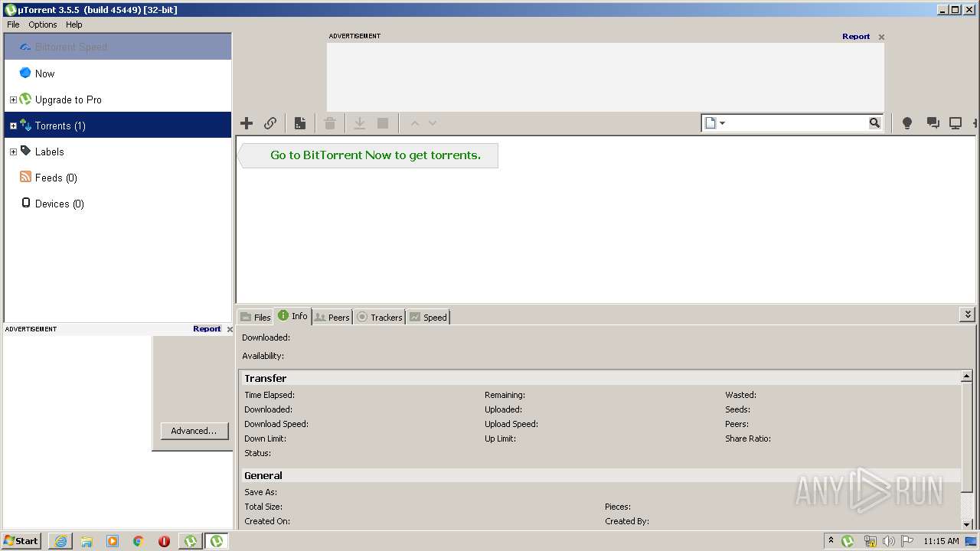Select Labels in sidebar
Screen dimensions: 980x551
tap(118, 152)
